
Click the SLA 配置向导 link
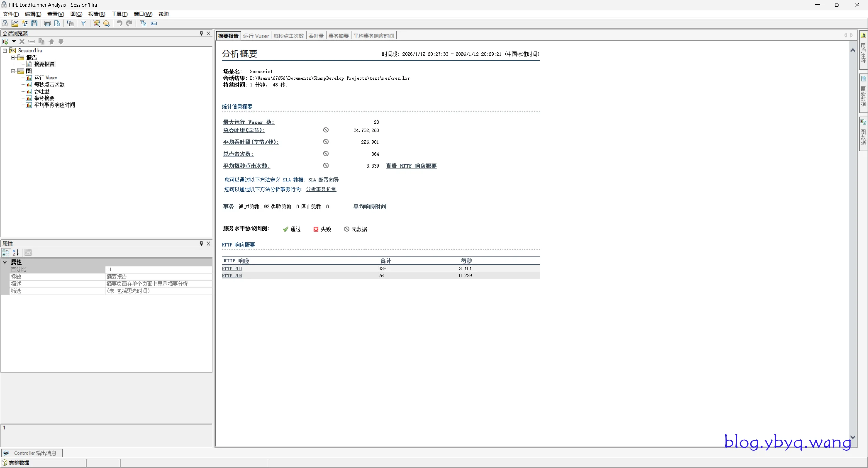point(323,180)
